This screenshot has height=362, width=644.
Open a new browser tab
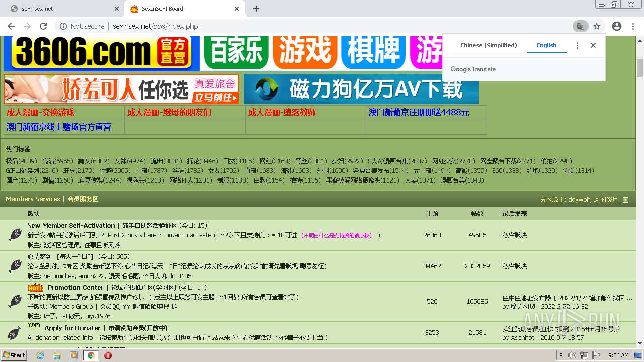[x=256, y=9]
